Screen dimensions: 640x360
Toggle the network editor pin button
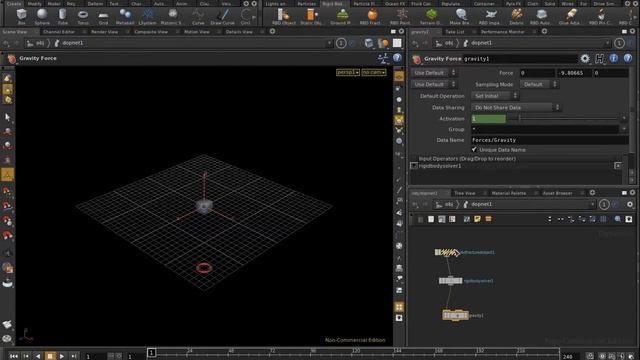604,204
